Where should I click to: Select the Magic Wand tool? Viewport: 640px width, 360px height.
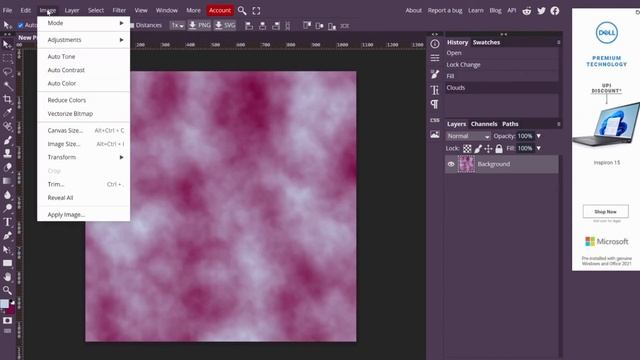7,86
